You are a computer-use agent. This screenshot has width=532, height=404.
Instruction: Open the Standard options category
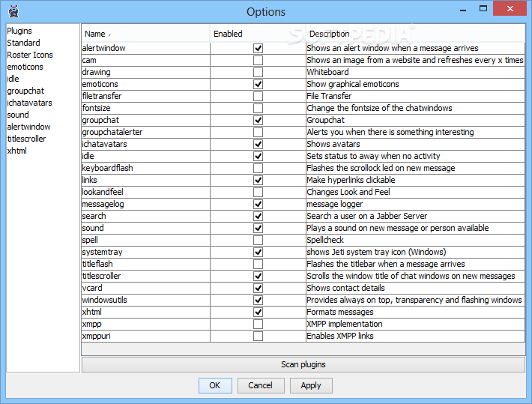(x=23, y=43)
